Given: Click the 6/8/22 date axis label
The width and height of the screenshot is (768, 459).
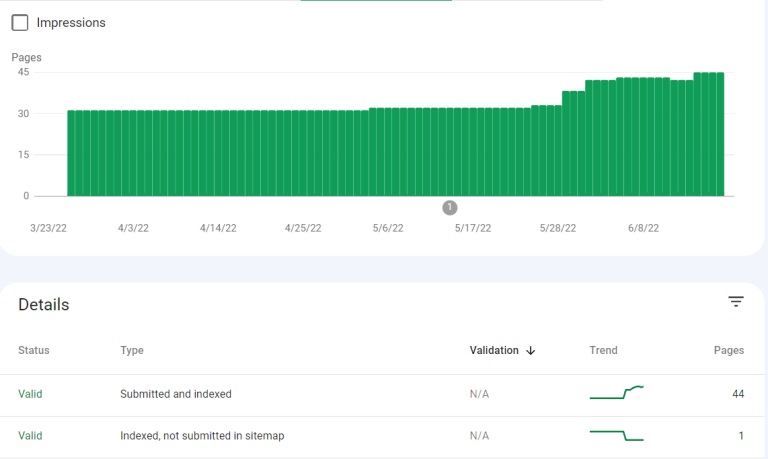Looking at the screenshot, I should (644, 228).
